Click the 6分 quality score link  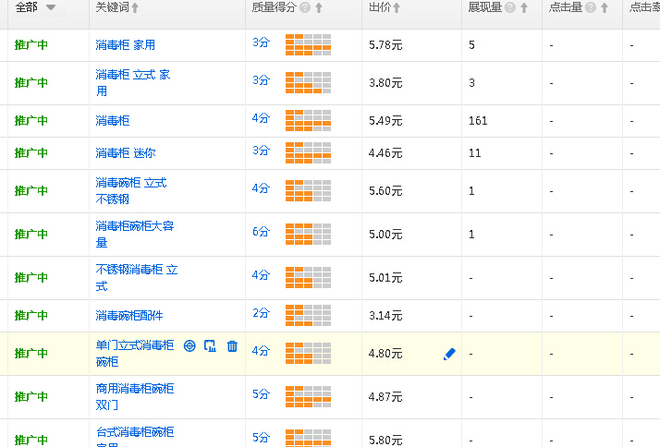coord(261,231)
